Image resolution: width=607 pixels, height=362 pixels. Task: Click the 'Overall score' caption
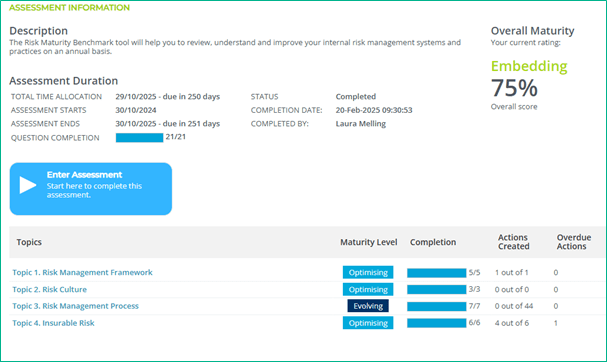[514, 106]
